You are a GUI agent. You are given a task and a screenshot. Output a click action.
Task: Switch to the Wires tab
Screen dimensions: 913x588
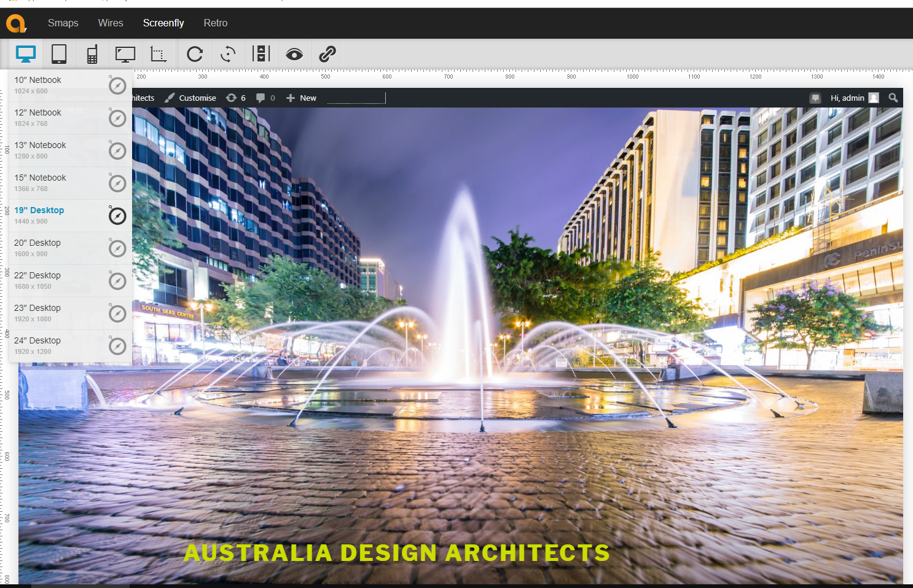(x=111, y=23)
